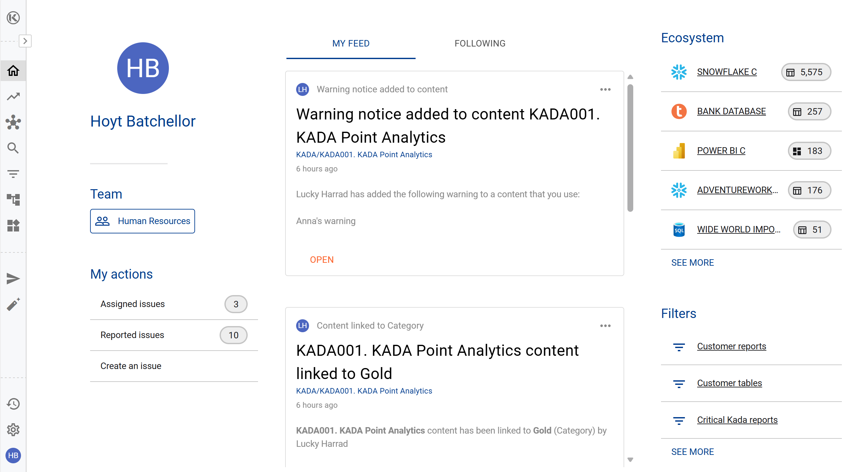Viewport: 868px width, 472px height.
Task: Open the filters icon in sidebar
Action: tap(13, 174)
